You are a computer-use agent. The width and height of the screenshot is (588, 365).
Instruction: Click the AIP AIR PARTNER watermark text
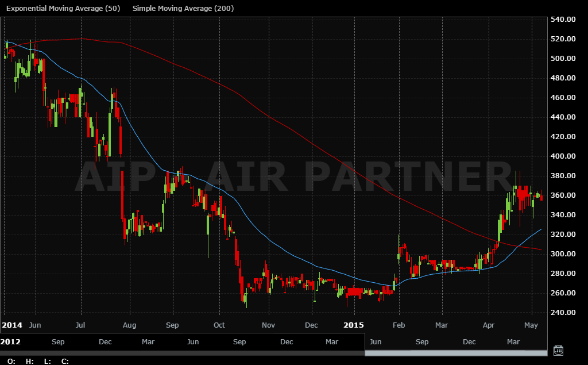point(293,176)
